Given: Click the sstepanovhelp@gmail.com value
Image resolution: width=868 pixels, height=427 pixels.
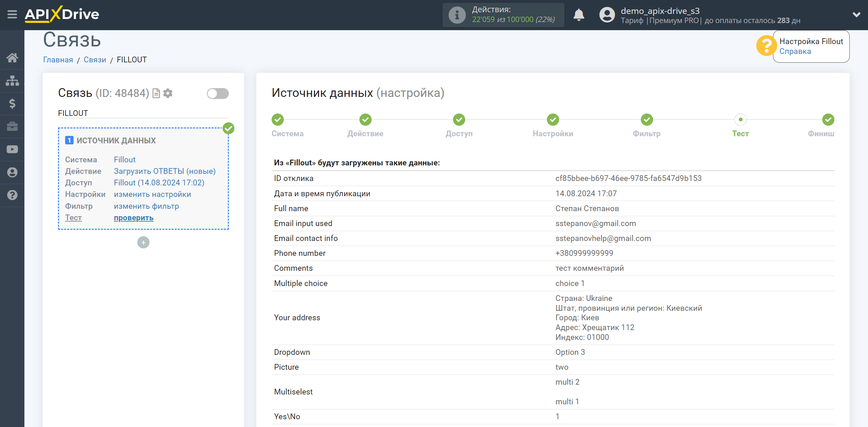Looking at the screenshot, I should click(603, 238).
